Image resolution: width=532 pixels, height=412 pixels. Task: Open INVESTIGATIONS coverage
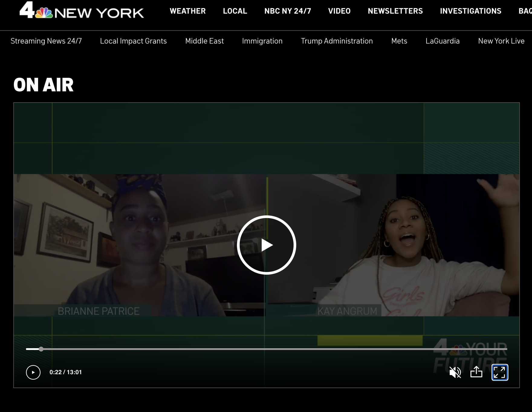(471, 11)
